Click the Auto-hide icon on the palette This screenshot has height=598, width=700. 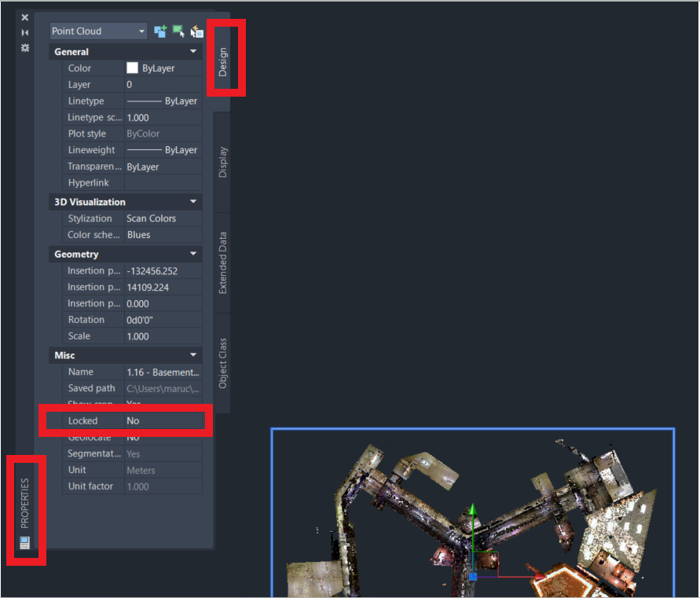click(24, 32)
